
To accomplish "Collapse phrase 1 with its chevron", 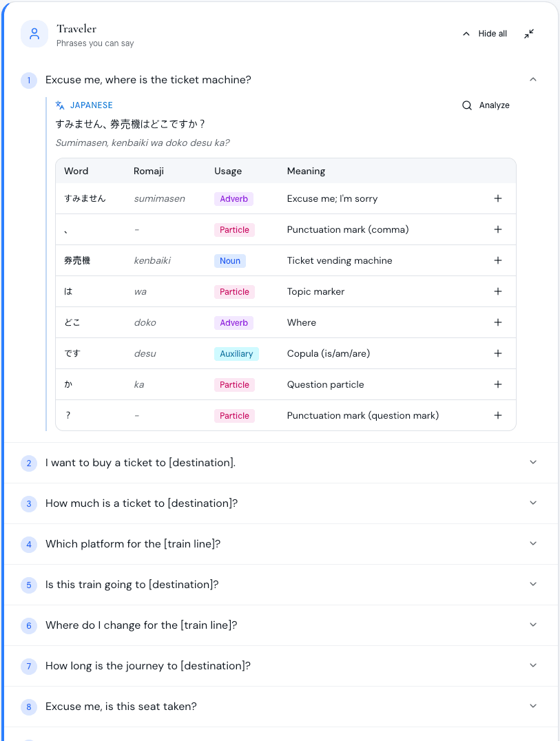I will tap(533, 79).
